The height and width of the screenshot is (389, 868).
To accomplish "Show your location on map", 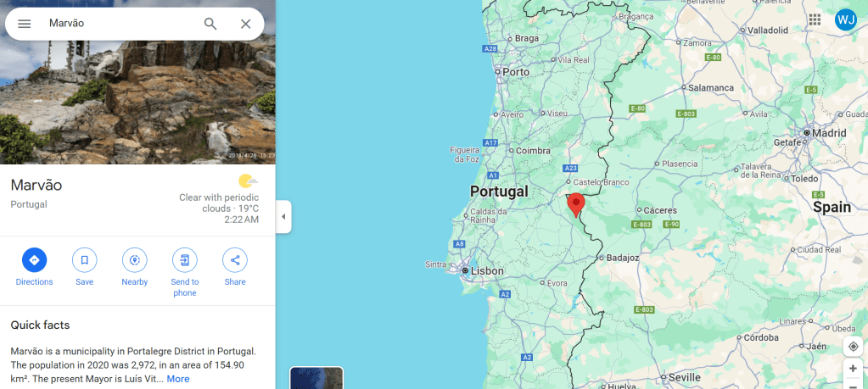I will point(853,347).
